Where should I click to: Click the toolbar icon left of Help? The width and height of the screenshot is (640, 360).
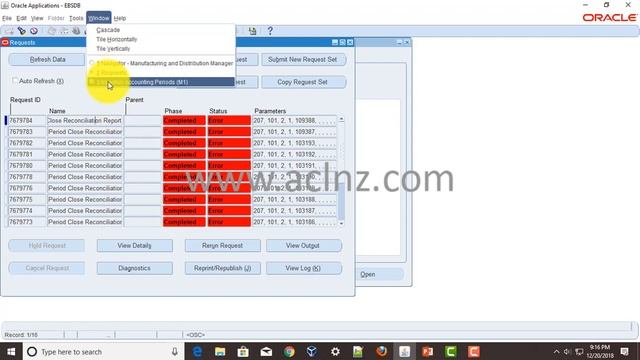[252, 31]
